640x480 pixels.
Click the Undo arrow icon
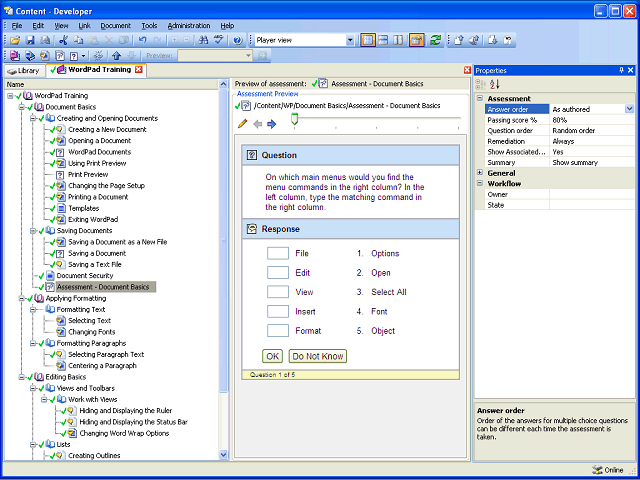(142, 40)
